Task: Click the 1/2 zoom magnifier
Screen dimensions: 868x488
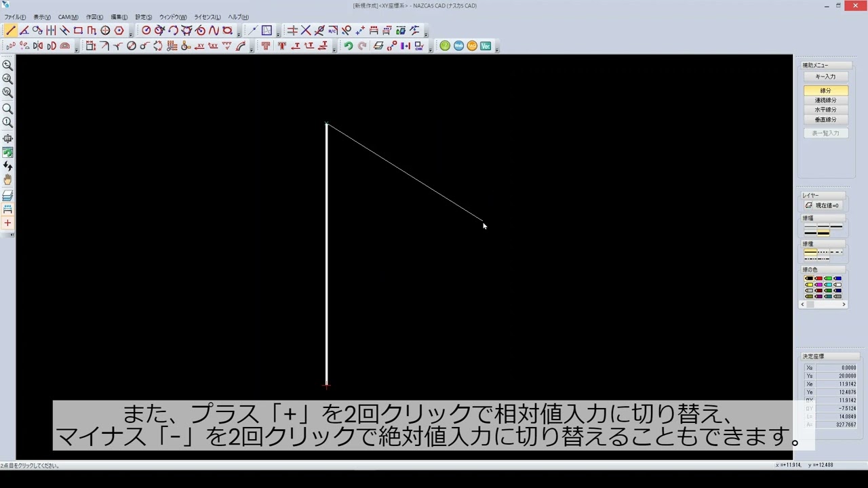Action: [7, 92]
